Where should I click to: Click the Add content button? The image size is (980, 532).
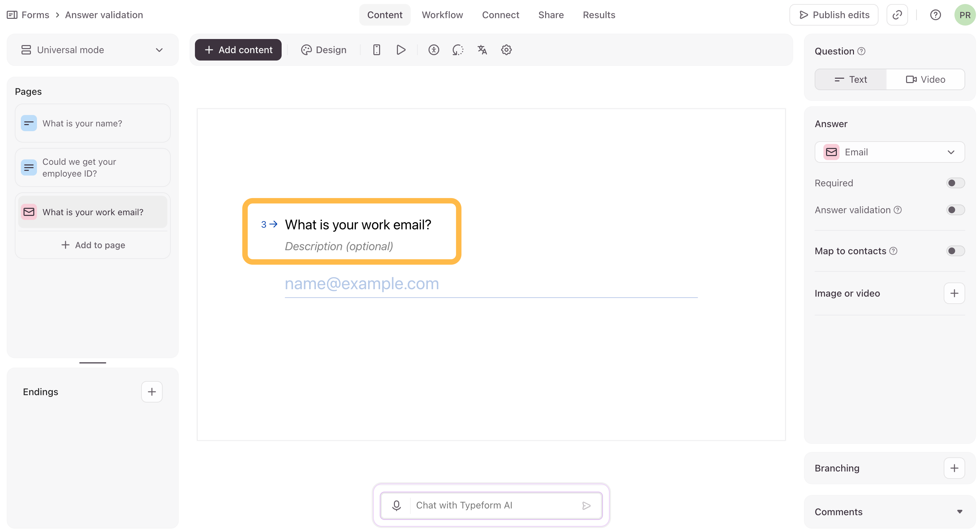238,50
